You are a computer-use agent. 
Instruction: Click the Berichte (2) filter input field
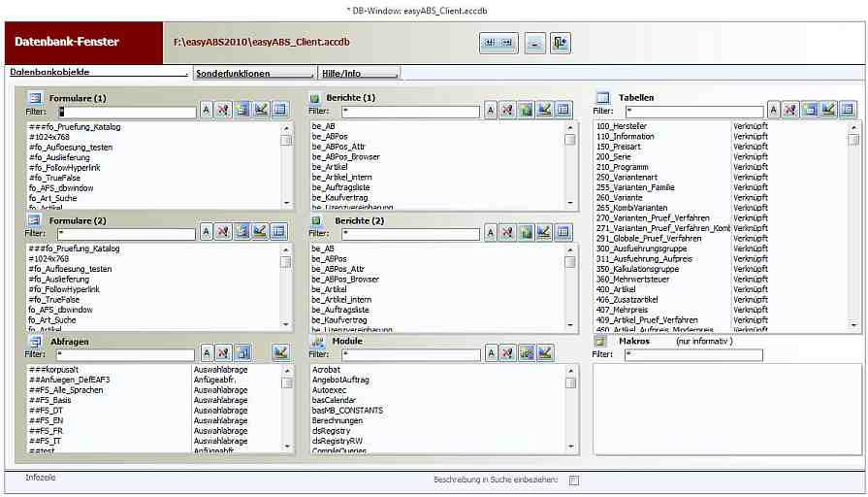pos(411,234)
